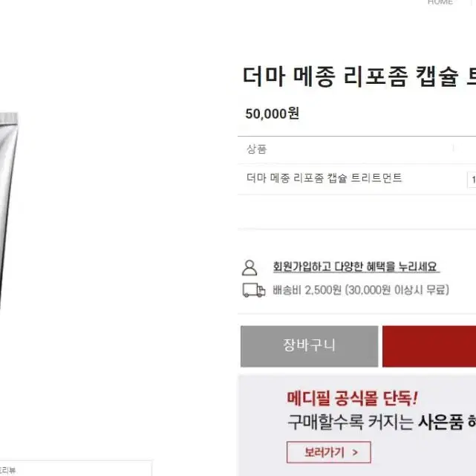Click the white panel border beside the review tab

point(151,469)
